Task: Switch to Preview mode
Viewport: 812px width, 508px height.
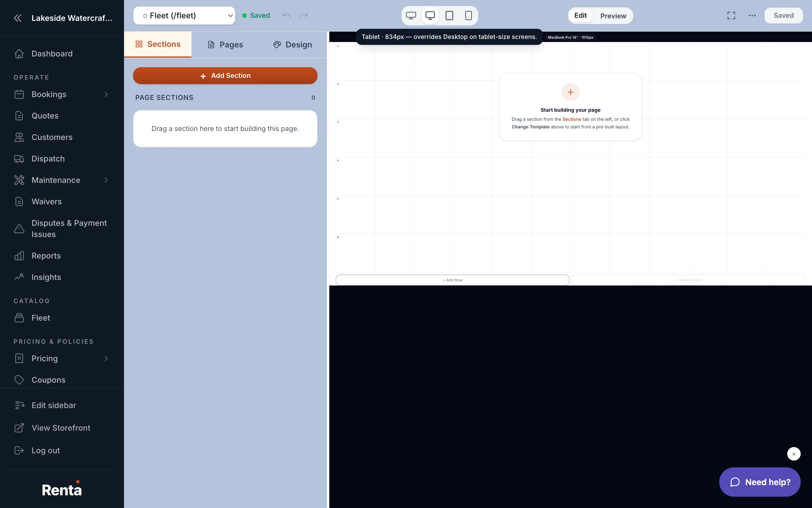Action: [613, 16]
